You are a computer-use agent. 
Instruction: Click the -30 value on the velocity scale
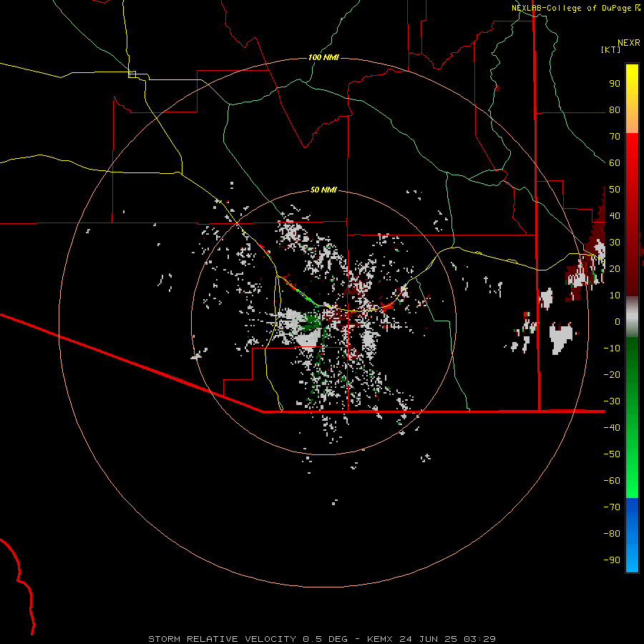pyautogui.click(x=612, y=401)
